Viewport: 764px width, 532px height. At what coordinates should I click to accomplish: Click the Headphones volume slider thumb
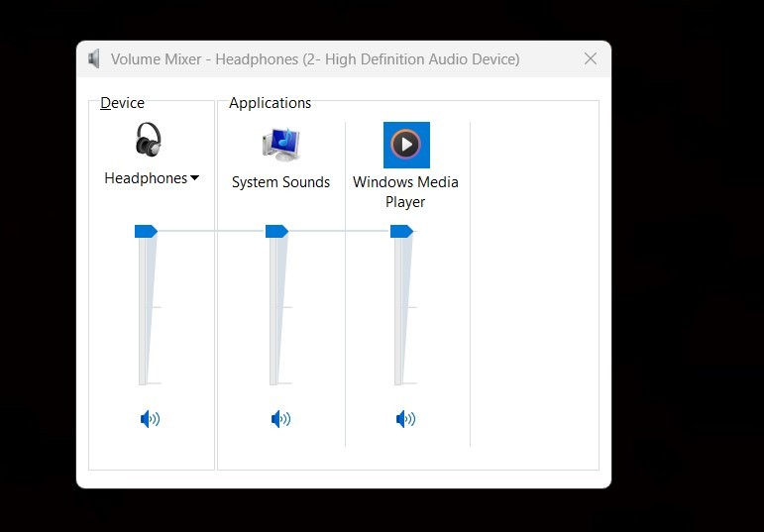click(147, 232)
